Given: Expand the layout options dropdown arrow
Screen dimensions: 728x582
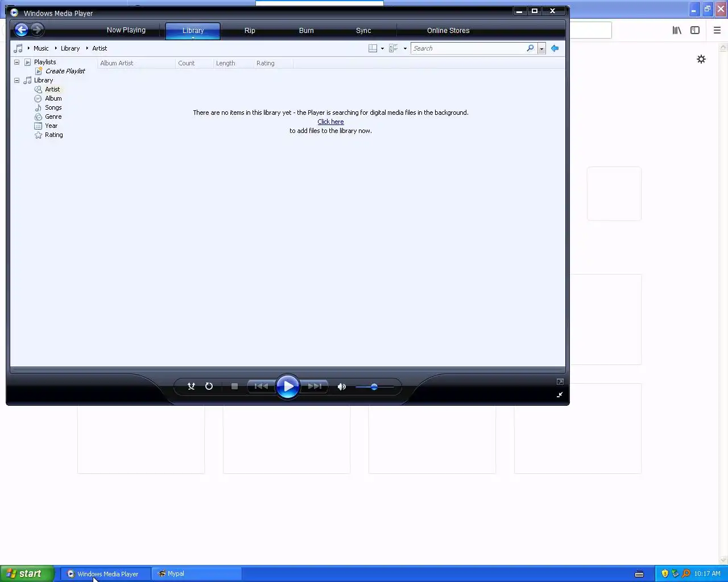Looking at the screenshot, I should [382, 49].
